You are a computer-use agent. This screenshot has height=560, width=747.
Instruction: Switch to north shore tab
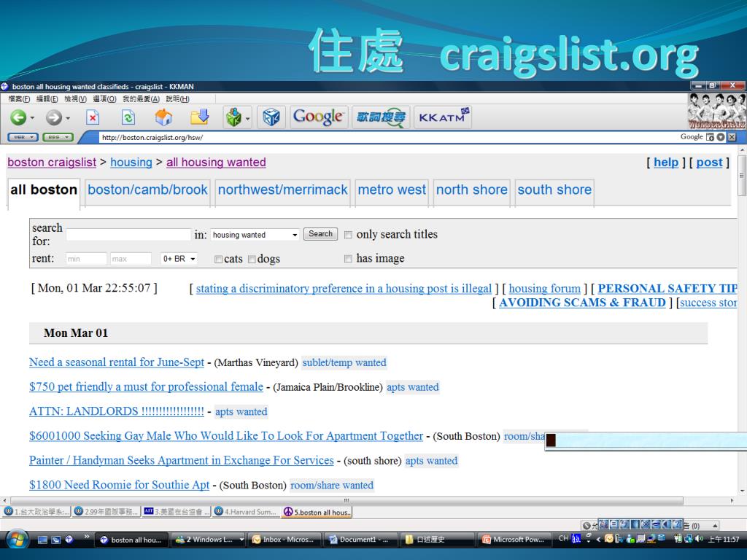[472, 190]
